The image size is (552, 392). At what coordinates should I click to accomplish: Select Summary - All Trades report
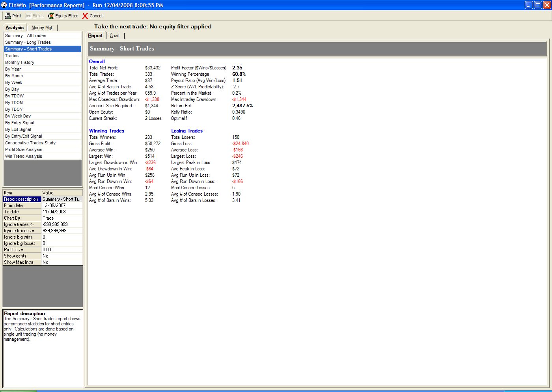26,35
